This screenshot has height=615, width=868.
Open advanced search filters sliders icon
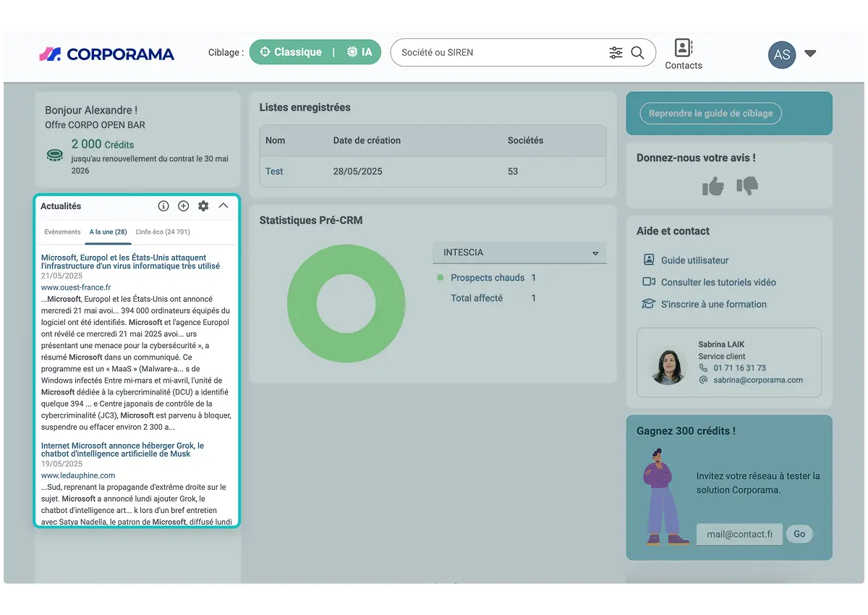coord(616,53)
